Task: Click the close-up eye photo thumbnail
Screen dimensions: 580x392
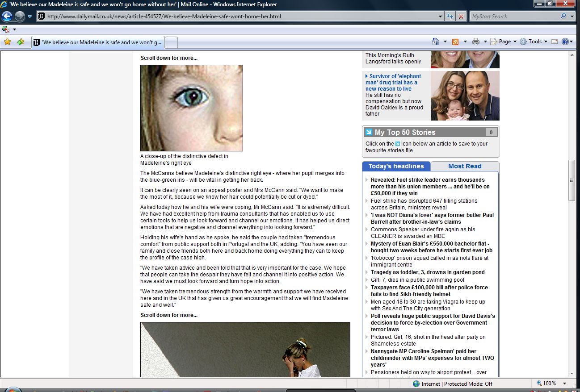Action: [192, 108]
